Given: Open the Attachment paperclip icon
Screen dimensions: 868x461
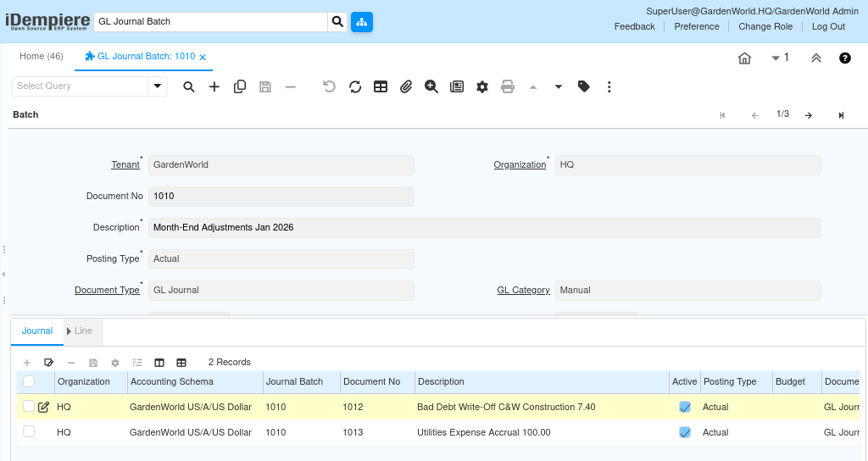Looking at the screenshot, I should [x=406, y=86].
